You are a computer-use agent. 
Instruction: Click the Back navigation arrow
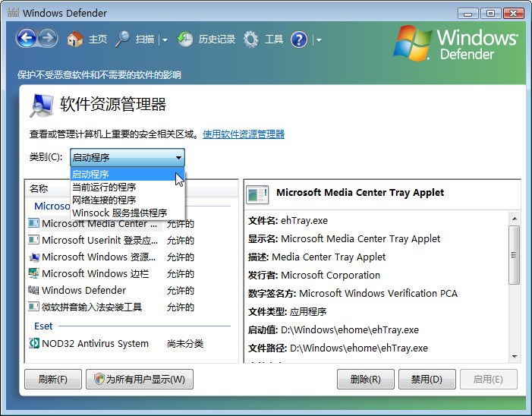(27, 38)
